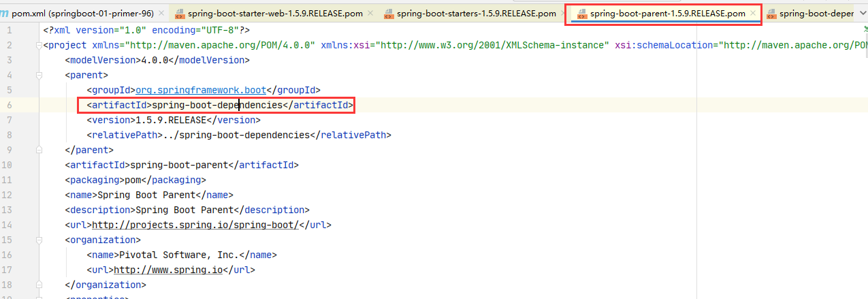Click closing organization tag

106,285
